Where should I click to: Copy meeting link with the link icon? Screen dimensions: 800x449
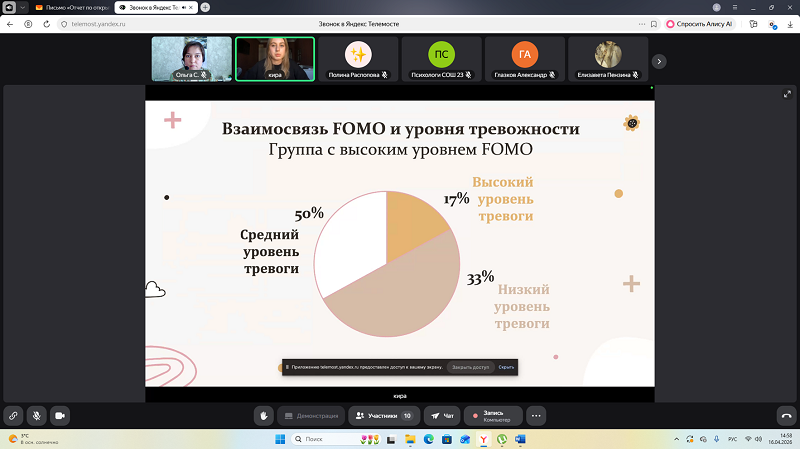13,416
